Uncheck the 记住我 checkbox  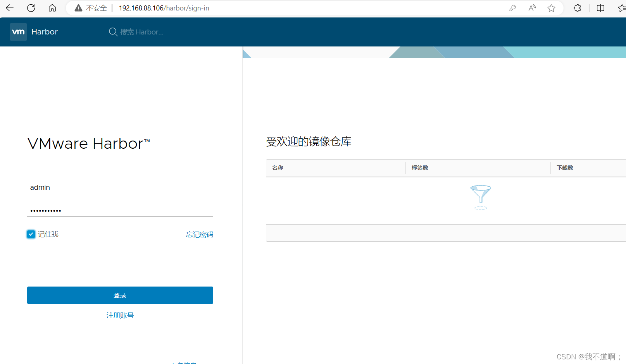coord(31,234)
